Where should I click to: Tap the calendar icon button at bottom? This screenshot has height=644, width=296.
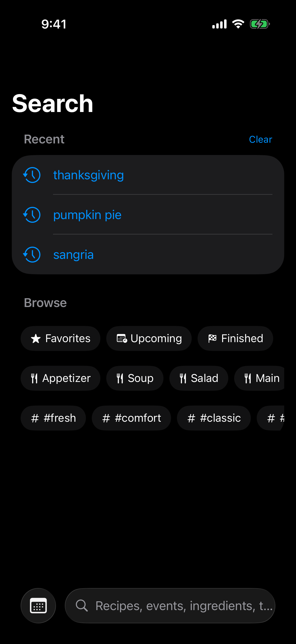38,605
